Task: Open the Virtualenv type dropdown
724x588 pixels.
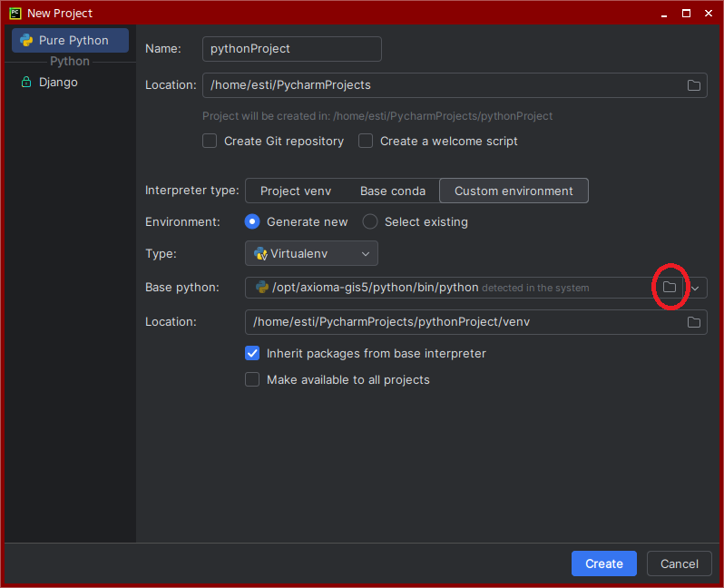Action: pyautogui.click(x=311, y=254)
